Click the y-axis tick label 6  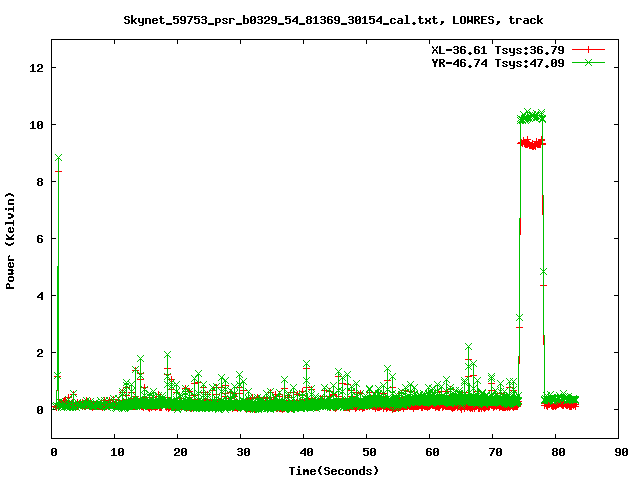click(40, 239)
